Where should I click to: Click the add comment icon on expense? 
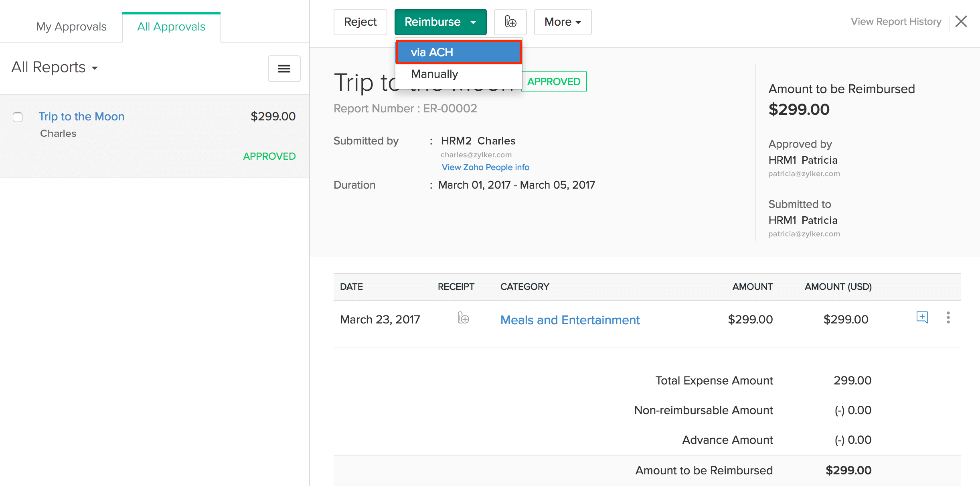point(922,317)
